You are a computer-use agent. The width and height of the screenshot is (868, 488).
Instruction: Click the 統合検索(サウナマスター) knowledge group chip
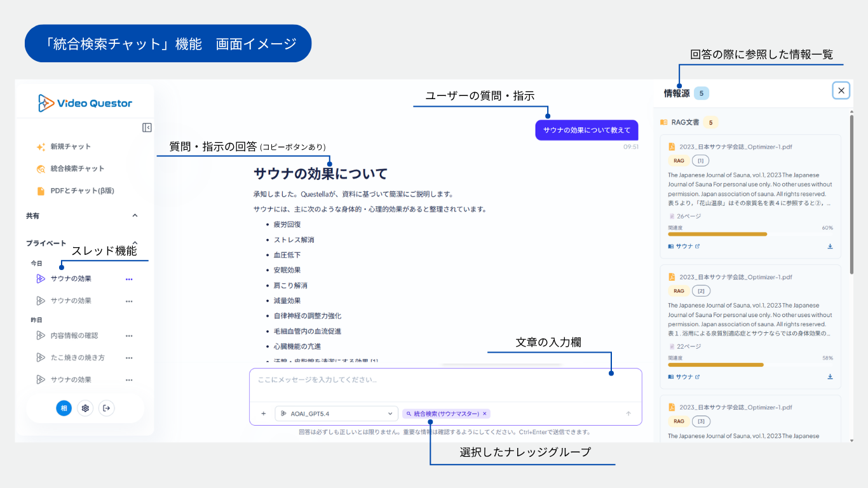point(446,414)
